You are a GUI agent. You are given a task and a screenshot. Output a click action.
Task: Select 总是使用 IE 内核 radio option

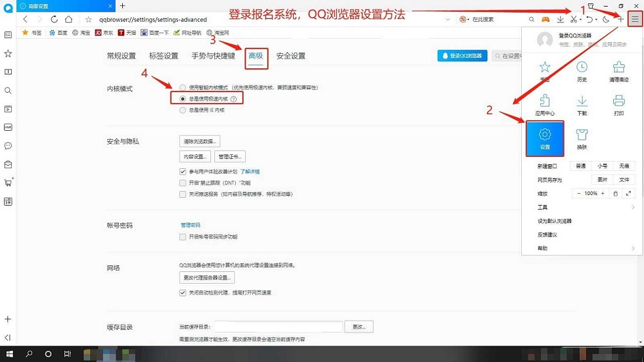[183, 110]
